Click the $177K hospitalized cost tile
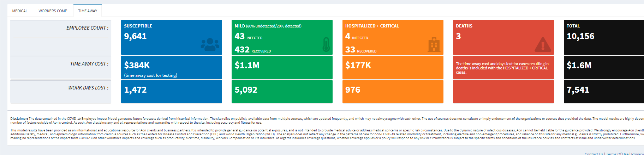 coord(393,67)
